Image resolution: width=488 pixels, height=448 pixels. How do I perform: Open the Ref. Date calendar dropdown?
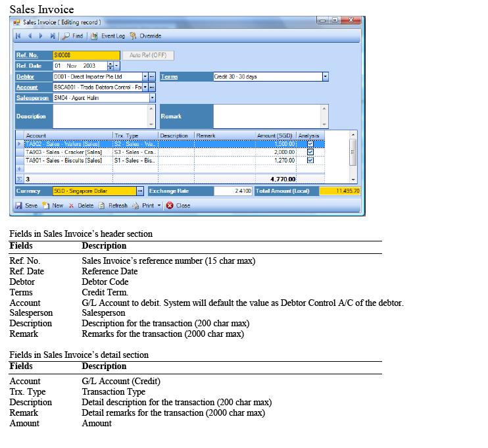coord(117,66)
